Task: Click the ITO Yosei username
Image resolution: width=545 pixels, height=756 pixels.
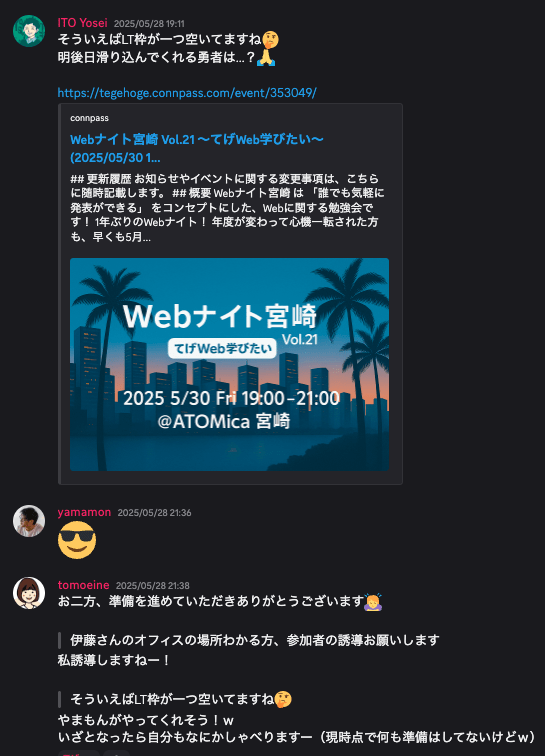Action: pos(82,23)
